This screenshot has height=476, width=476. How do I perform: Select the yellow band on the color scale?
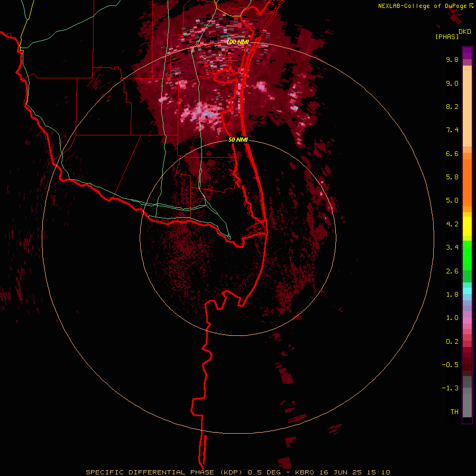467,226
